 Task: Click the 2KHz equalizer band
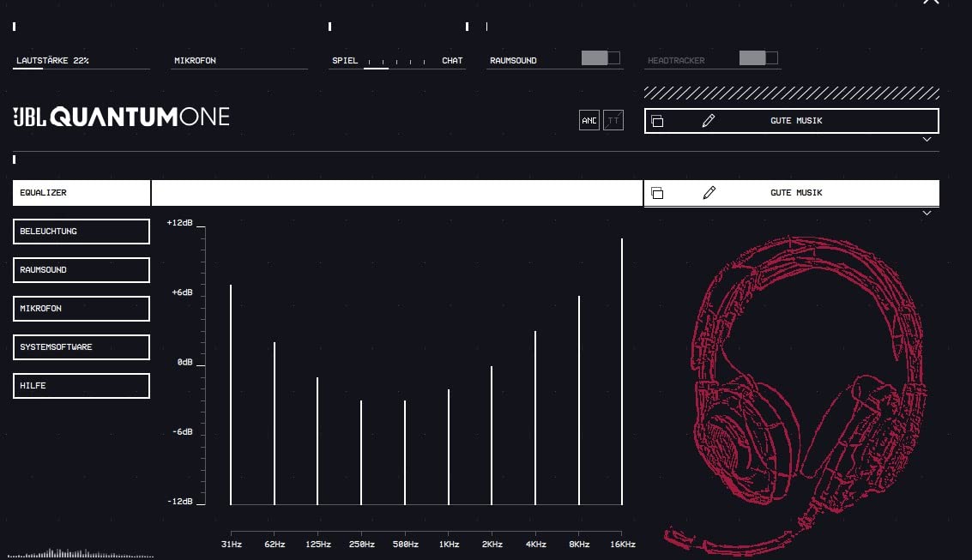[492, 435]
